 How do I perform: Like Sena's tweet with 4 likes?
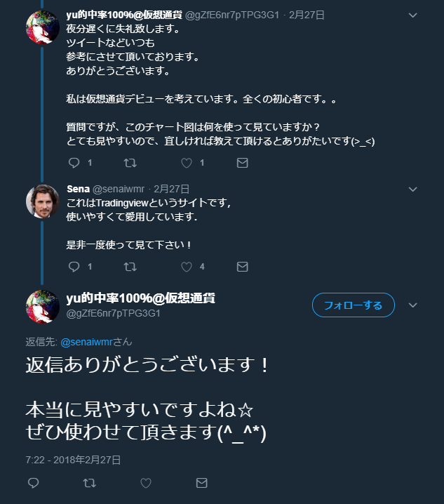pyautogui.click(x=187, y=267)
